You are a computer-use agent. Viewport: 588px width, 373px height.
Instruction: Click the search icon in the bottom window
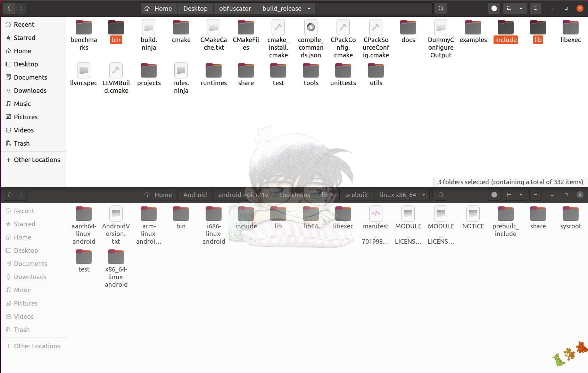point(441,195)
